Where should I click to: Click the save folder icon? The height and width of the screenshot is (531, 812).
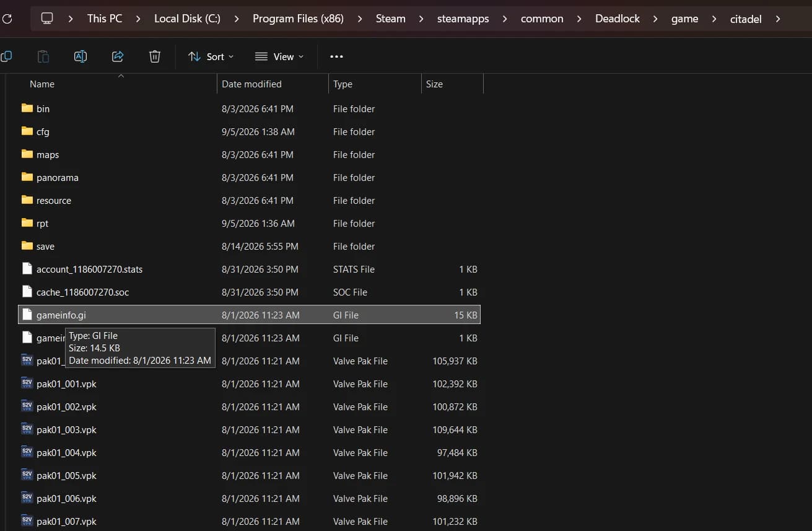click(27, 246)
